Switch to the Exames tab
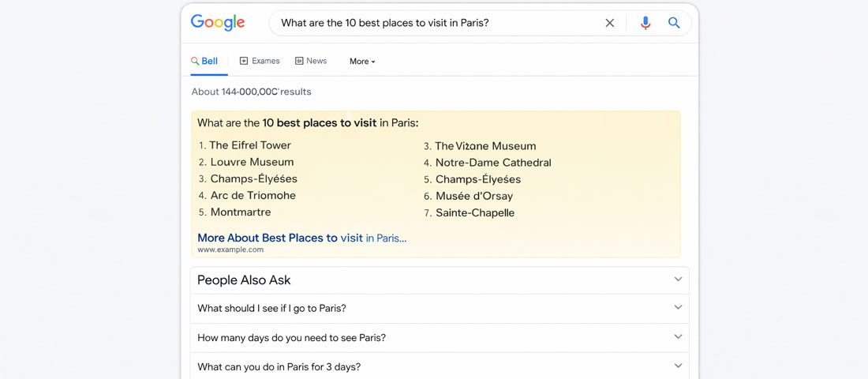Image resolution: width=868 pixels, height=379 pixels. (x=260, y=61)
